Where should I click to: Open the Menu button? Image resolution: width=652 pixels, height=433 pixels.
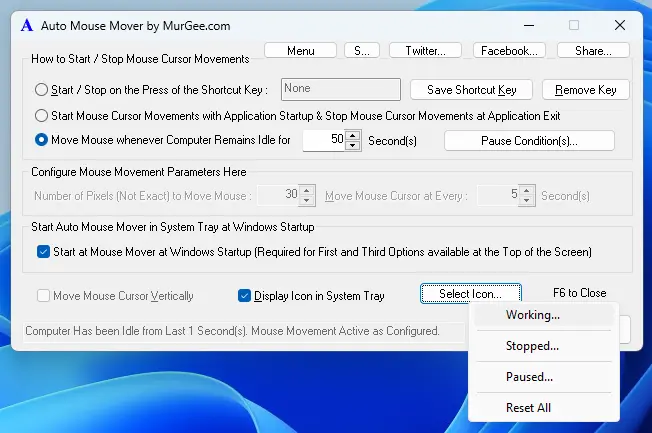pyautogui.click(x=300, y=50)
